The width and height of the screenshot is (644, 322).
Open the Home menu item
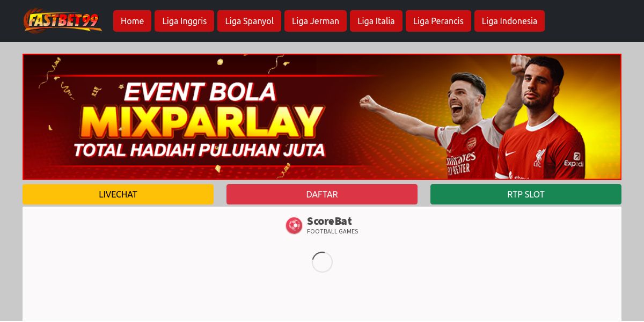pos(132,21)
